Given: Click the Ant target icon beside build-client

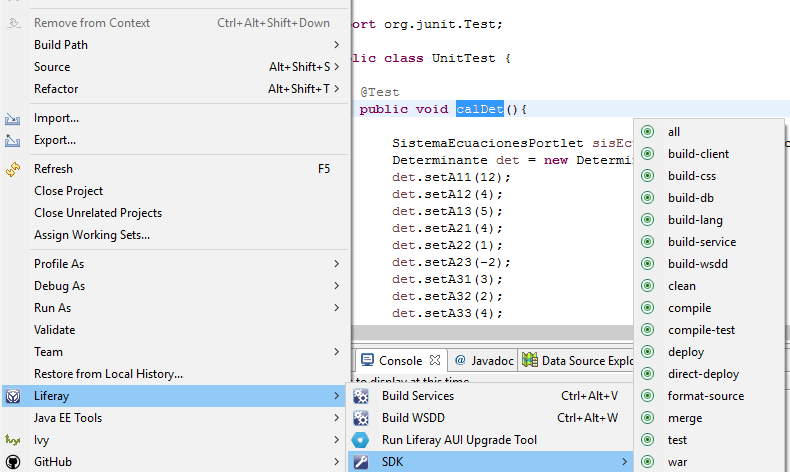Looking at the screenshot, I should 647,154.
